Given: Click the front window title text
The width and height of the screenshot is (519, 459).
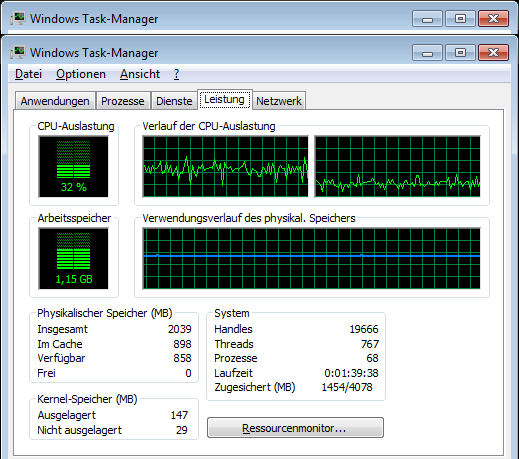Looking at the screenshot, I should coord(94,53).
